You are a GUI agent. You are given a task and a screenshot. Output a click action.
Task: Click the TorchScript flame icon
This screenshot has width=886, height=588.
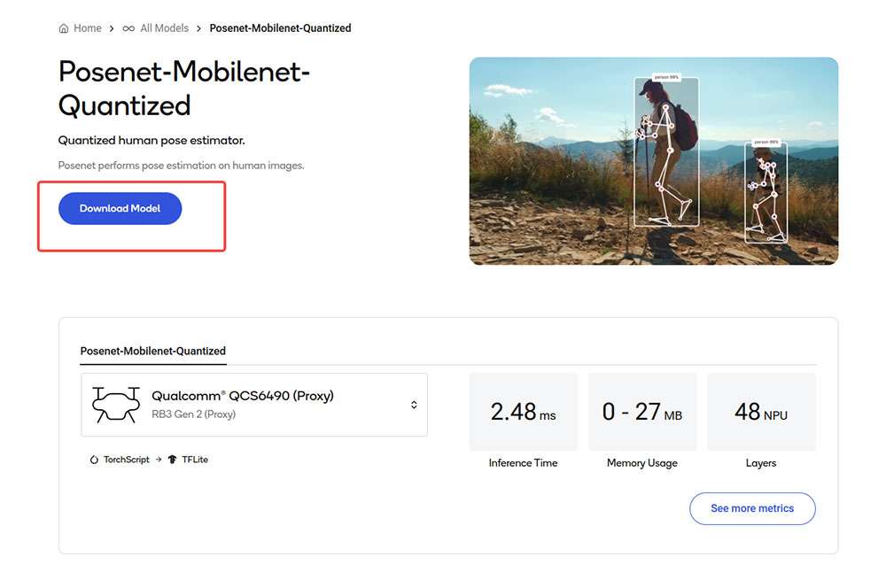(94, 460)
